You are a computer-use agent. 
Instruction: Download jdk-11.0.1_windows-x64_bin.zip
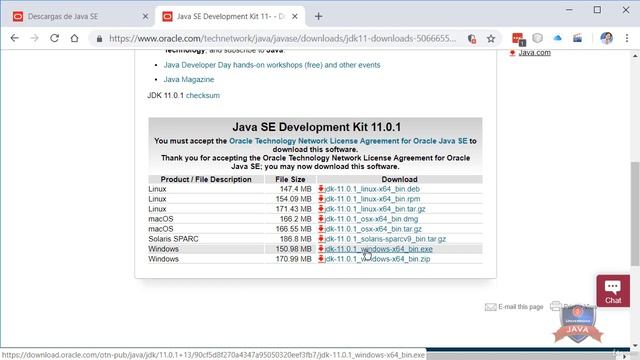pyautogui.click(x=377, y=259)
